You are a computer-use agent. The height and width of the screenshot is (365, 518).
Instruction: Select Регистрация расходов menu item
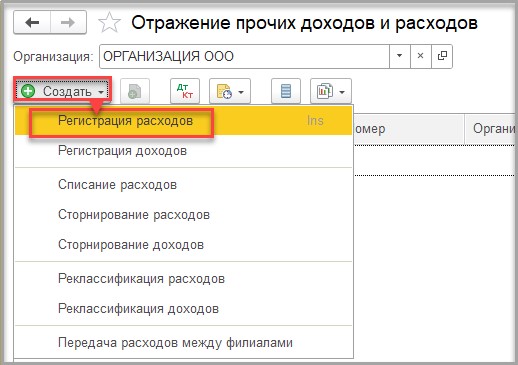[184, 120]
